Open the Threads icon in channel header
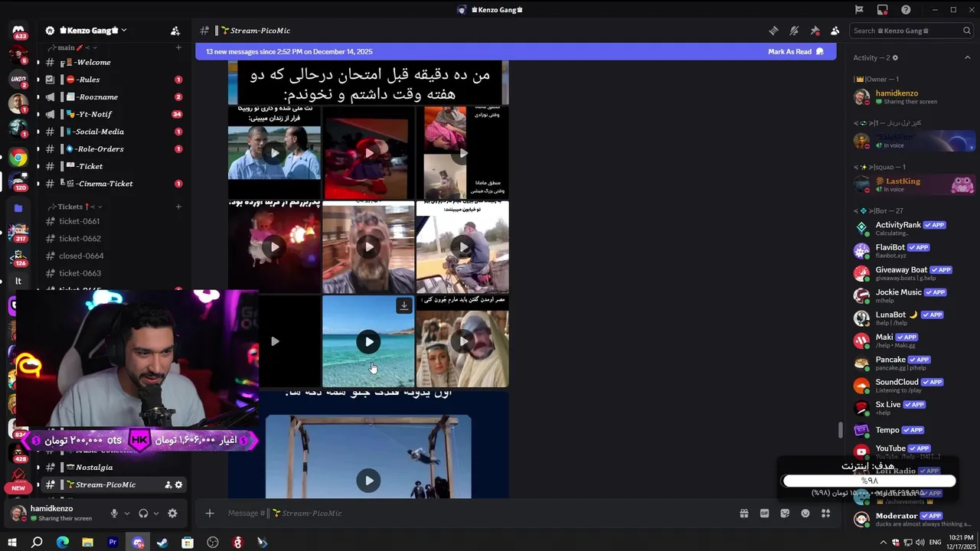 point(773,31)
